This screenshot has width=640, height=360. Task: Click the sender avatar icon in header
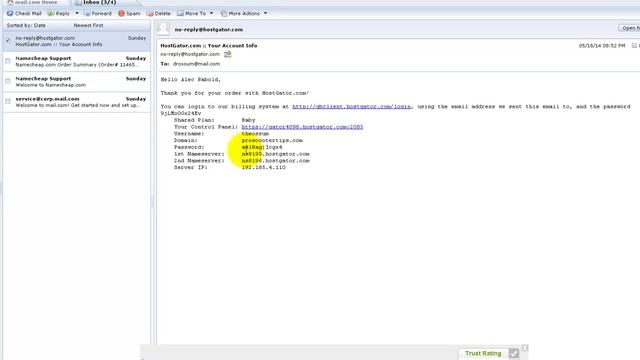(164, 29)
